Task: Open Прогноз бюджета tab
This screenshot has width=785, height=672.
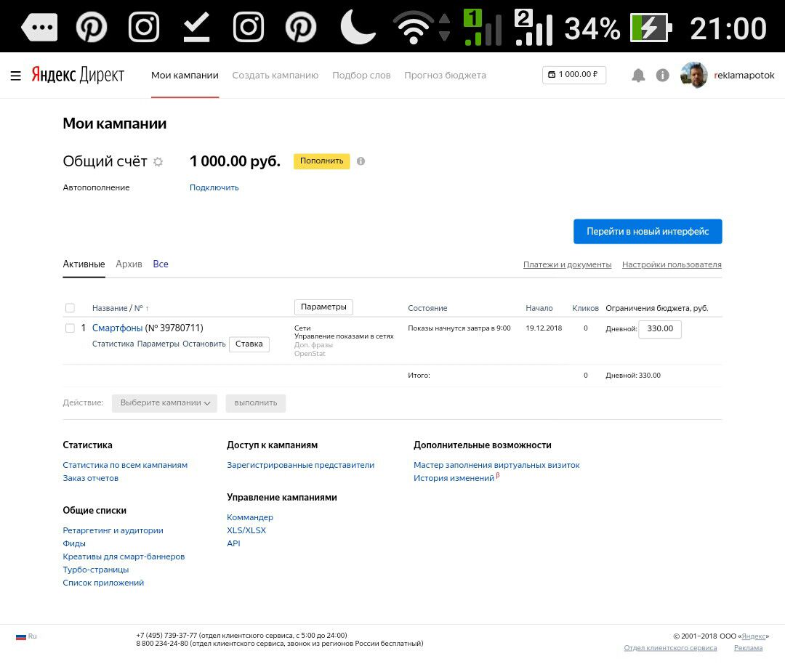Action: pos(445,76)
